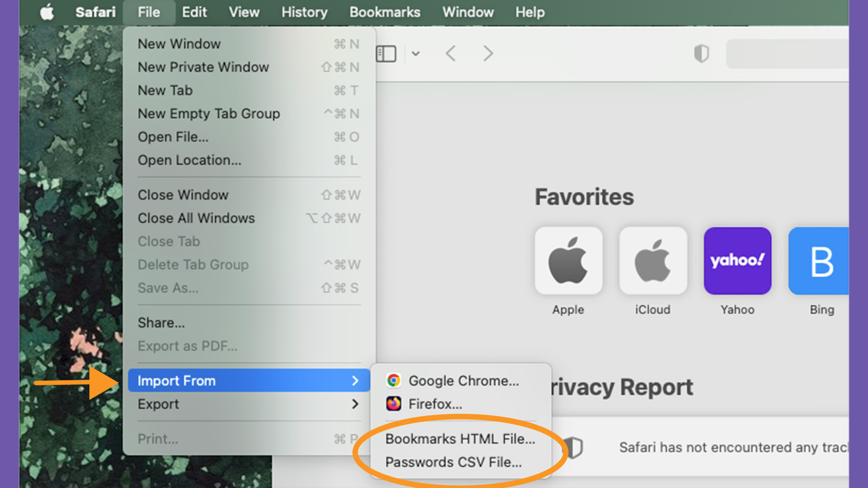The width and height of the screenshot is (868, 488).
Task: Click the forward navigation arrow
Action: [x=488, y=54]
